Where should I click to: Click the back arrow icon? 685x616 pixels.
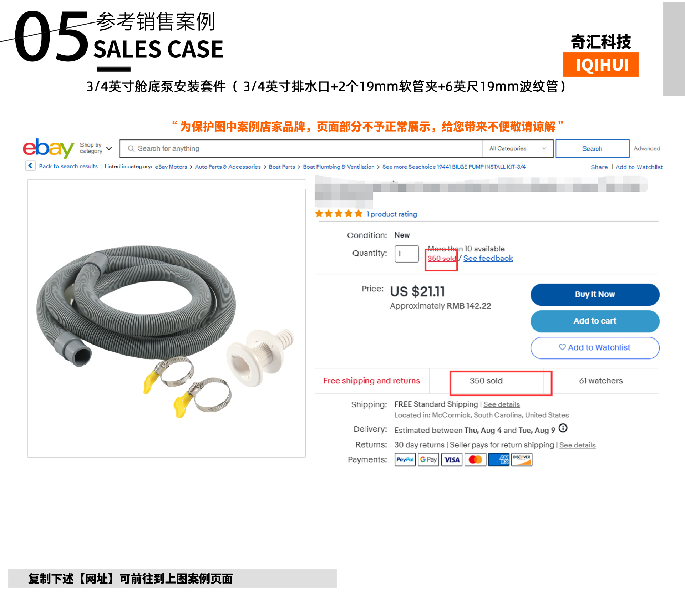tap(30, 166)
